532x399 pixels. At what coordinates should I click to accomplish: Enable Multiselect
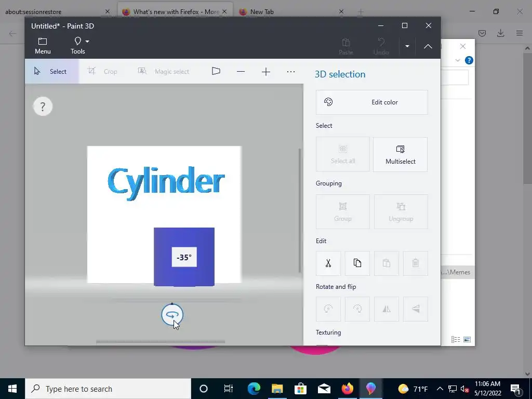pyautogui.click(x=401, y=154)
